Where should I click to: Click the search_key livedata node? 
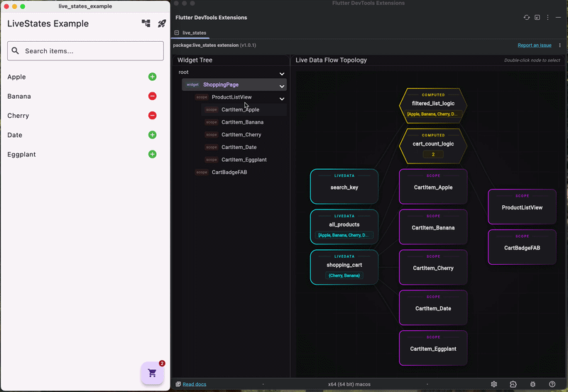[344, 187]
